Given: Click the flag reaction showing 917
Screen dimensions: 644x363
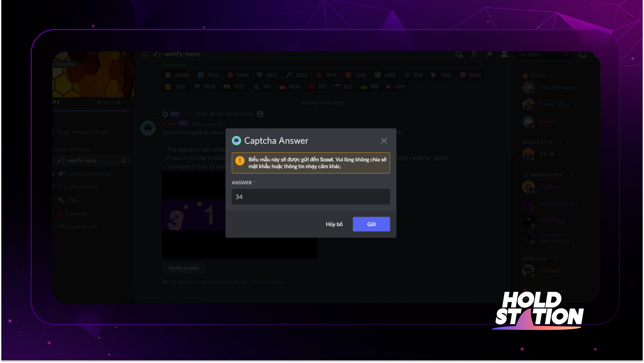Looking at the screenshot, I should pyautogui.click(x=318, y=87).
